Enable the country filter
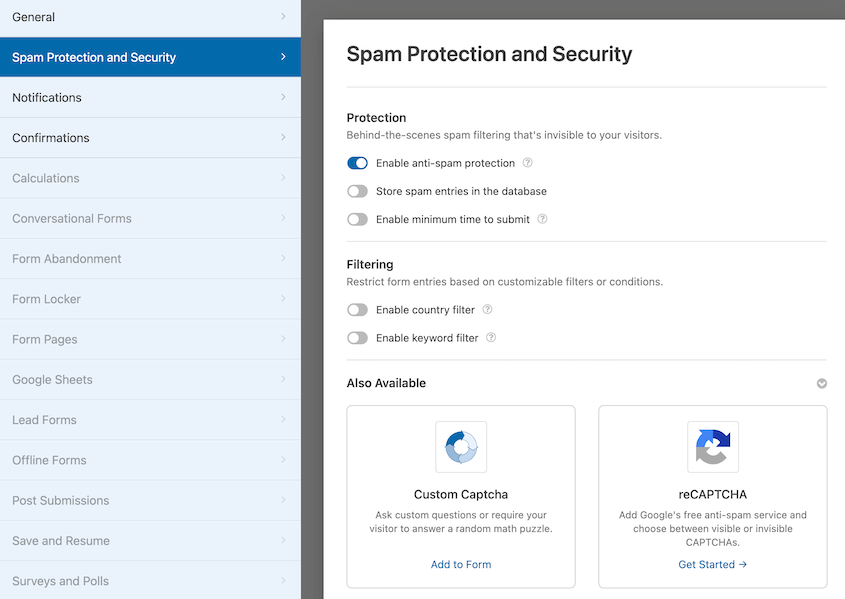Screen dimensions: 845x599 pos(357,310)
